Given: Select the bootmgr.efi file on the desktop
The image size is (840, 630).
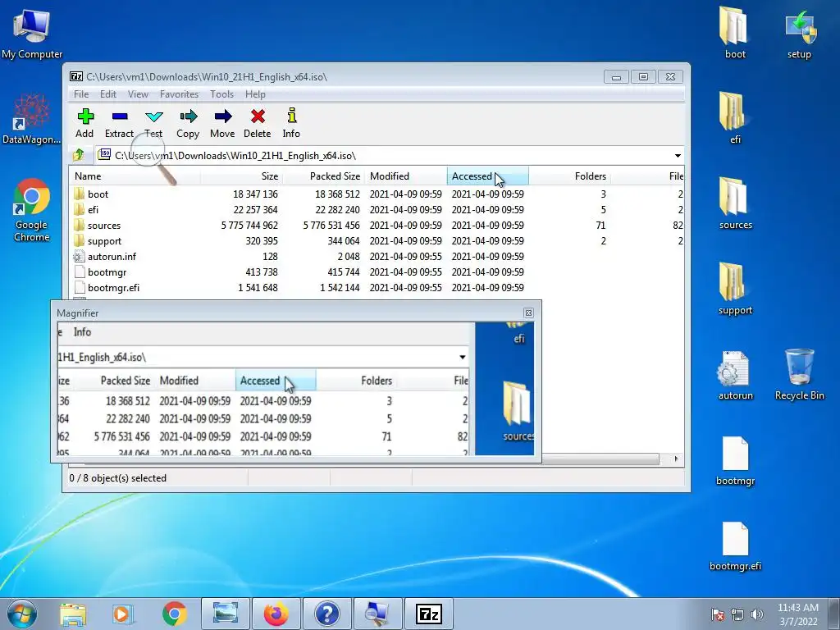Looking at the screenshot, I should pos(735,546).
